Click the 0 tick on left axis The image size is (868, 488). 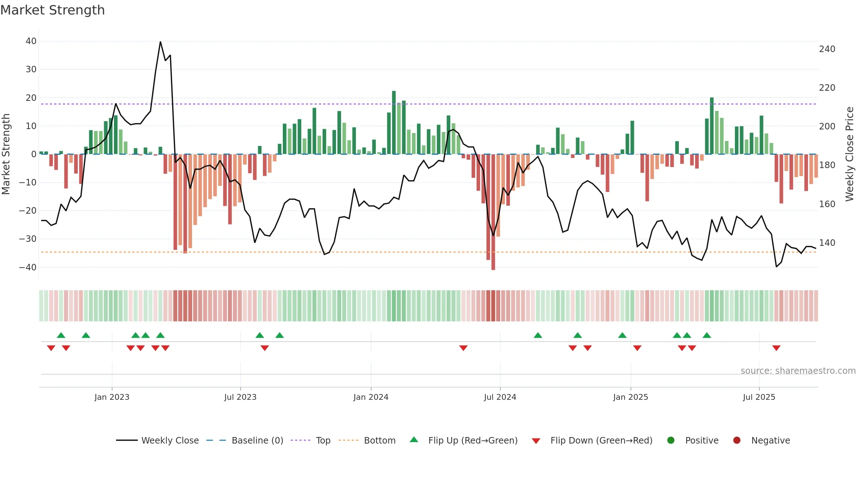pos(34,154)
